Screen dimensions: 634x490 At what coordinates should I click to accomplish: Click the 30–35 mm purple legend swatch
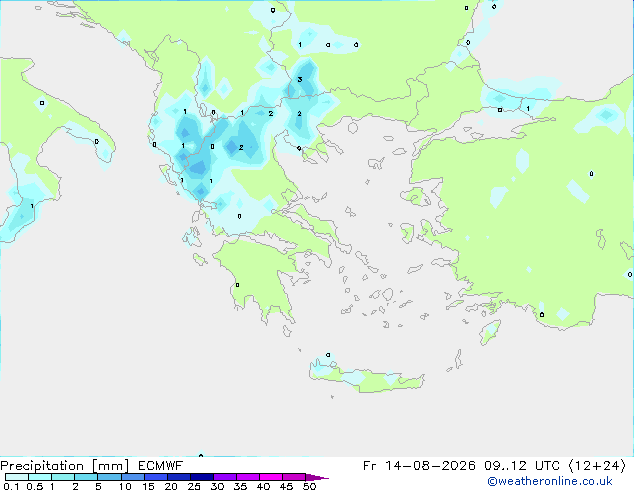[224, 477]
